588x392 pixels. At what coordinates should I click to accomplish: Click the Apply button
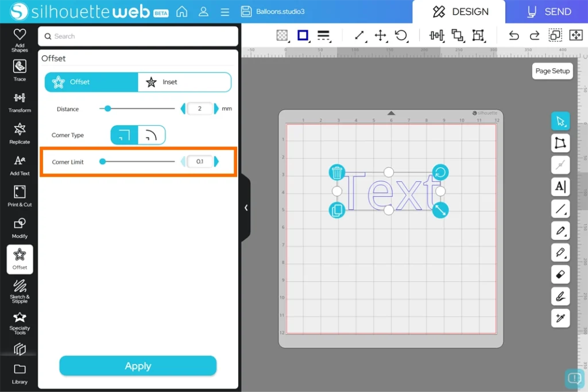138,366
